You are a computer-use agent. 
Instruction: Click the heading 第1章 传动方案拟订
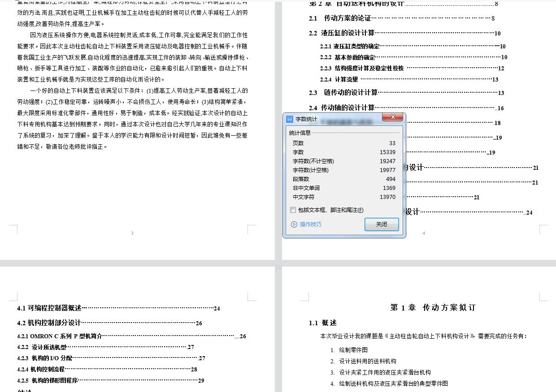[x=433, y=308]
